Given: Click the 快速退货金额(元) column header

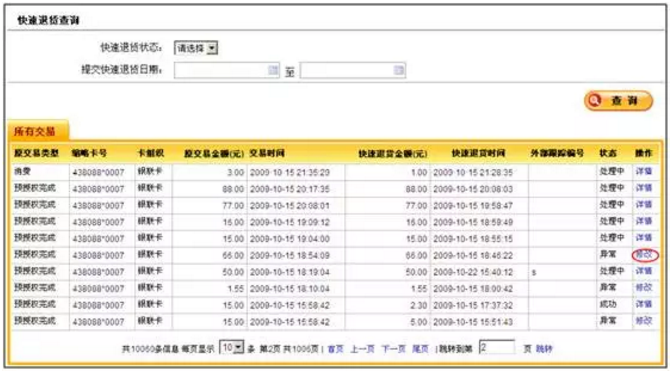Looking at the screenshot, I should tap(393, 153).
